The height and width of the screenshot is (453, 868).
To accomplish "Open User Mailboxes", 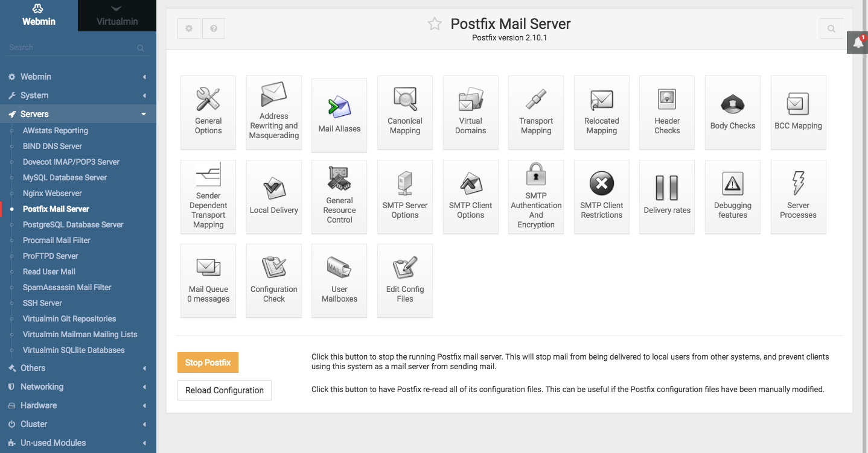I will [339, 280].
